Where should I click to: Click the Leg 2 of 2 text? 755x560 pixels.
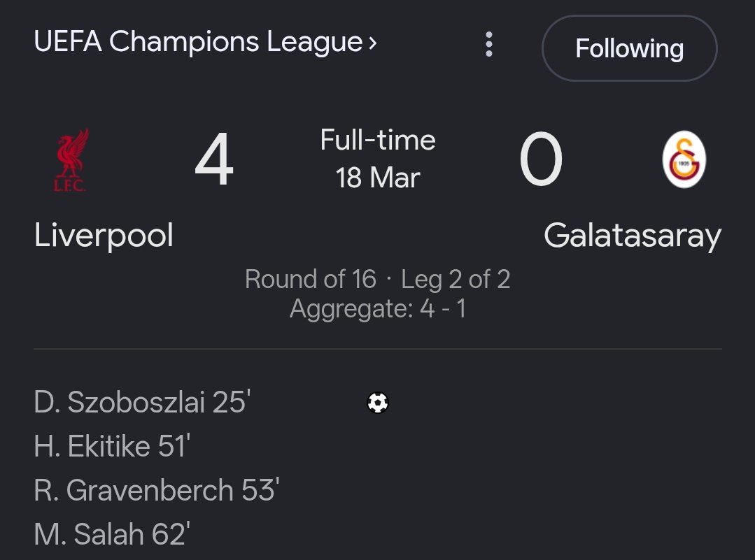pyautogui.click(x=456, y=280)
